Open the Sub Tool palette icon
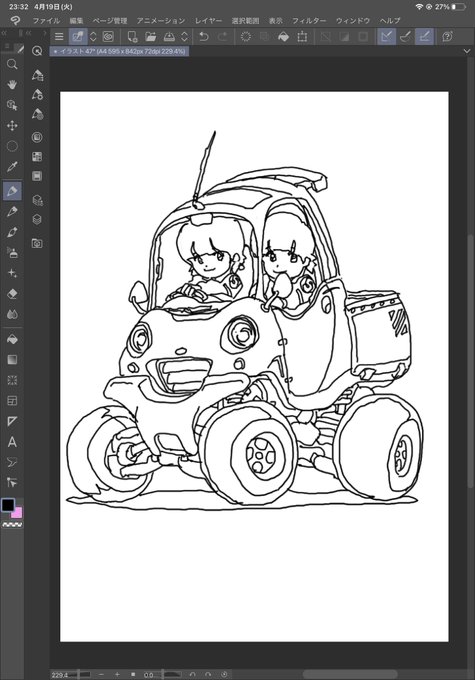This screenshot has width=475, height=680. (37, 75)
